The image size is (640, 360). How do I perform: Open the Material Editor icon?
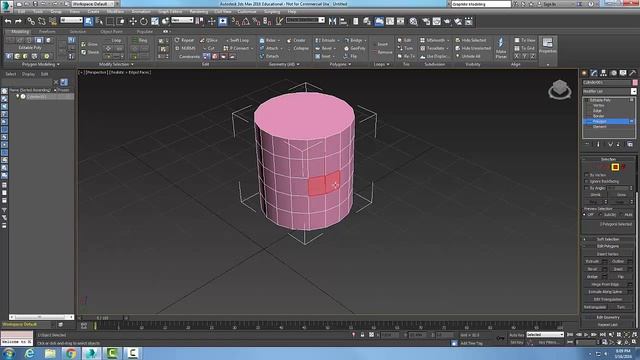coord(413,21)
